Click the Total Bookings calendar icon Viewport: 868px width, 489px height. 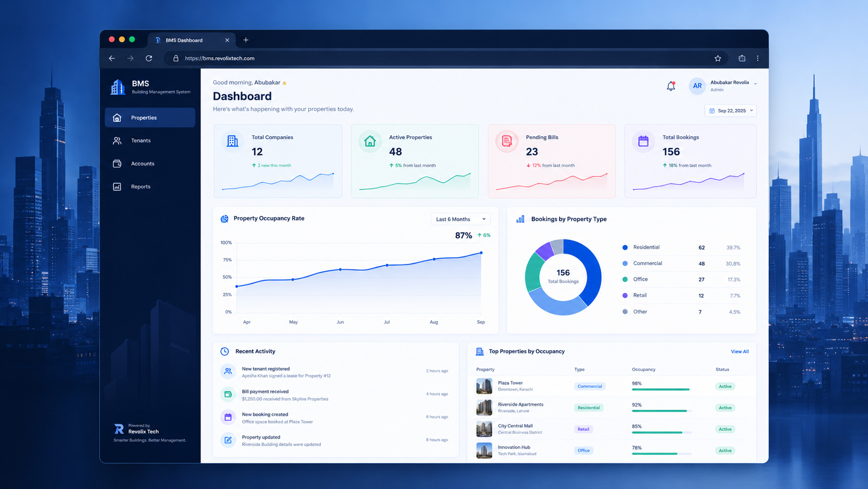point(643,141)
